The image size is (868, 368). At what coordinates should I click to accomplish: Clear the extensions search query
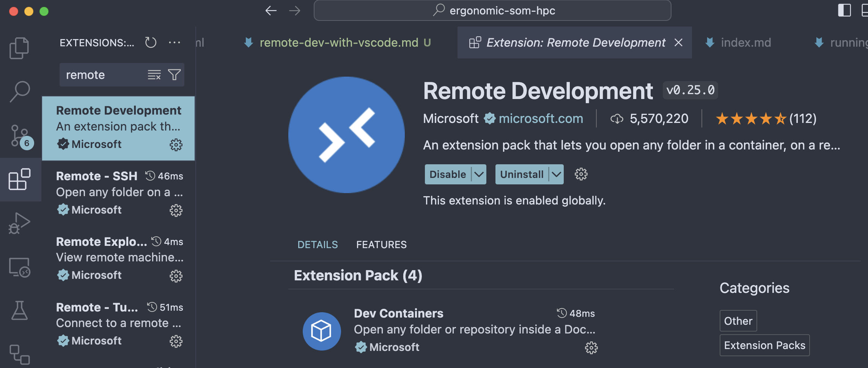click(x=153, y=75)
